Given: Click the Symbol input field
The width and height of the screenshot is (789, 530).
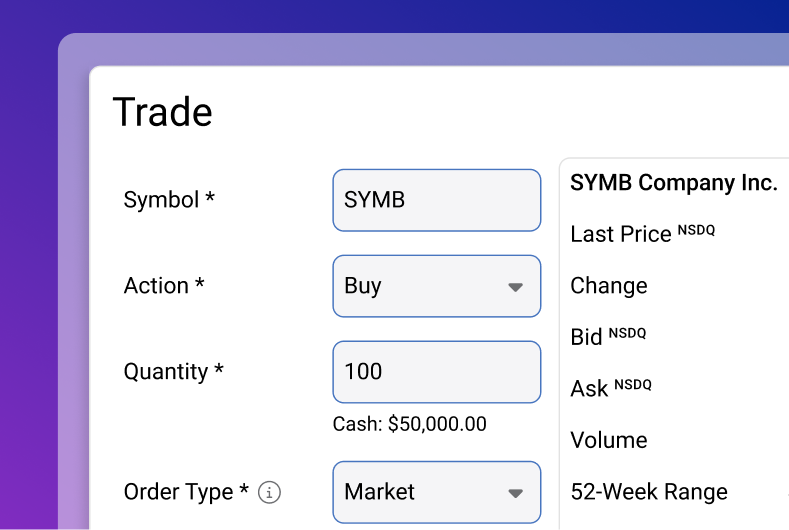Looking at the screenshot, I should click(436, 200).
